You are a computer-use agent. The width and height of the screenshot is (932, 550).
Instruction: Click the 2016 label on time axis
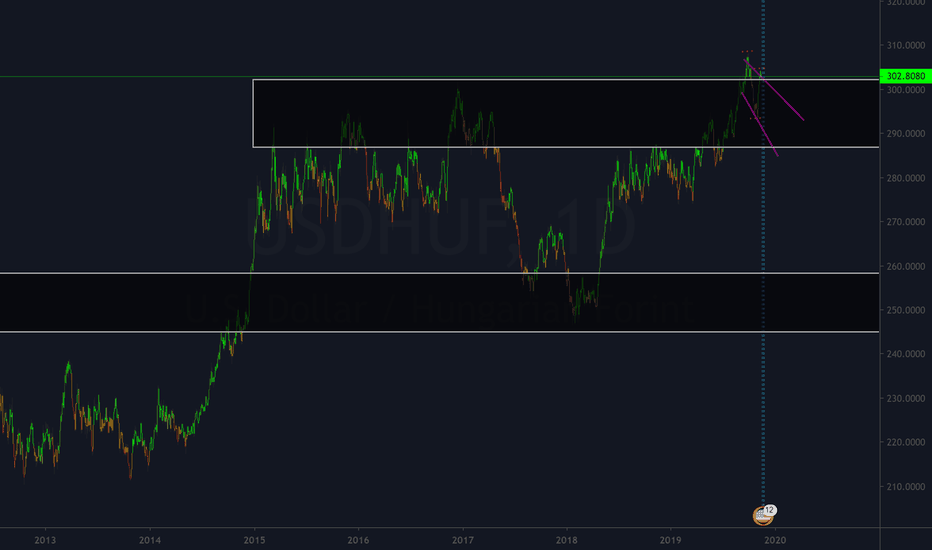coord(358,541)
